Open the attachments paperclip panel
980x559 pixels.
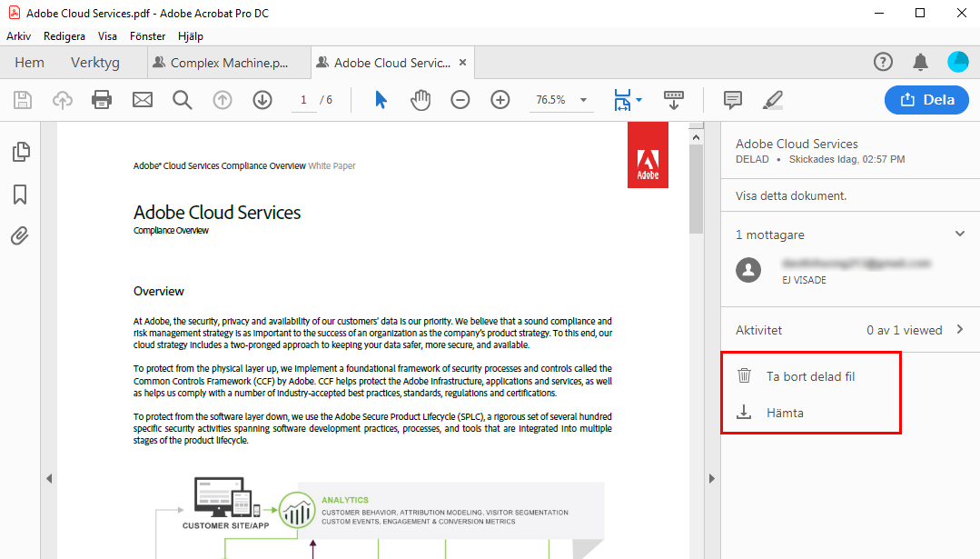point(20,235)
